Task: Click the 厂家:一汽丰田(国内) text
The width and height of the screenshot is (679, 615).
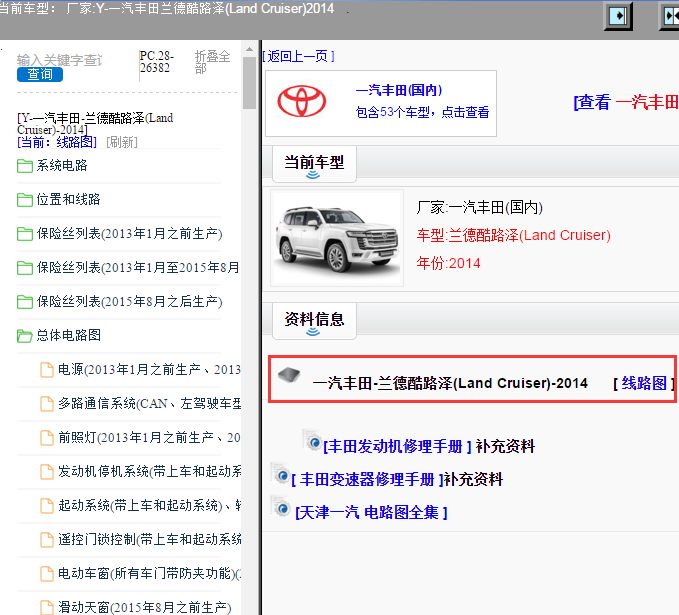Action: 479,207
